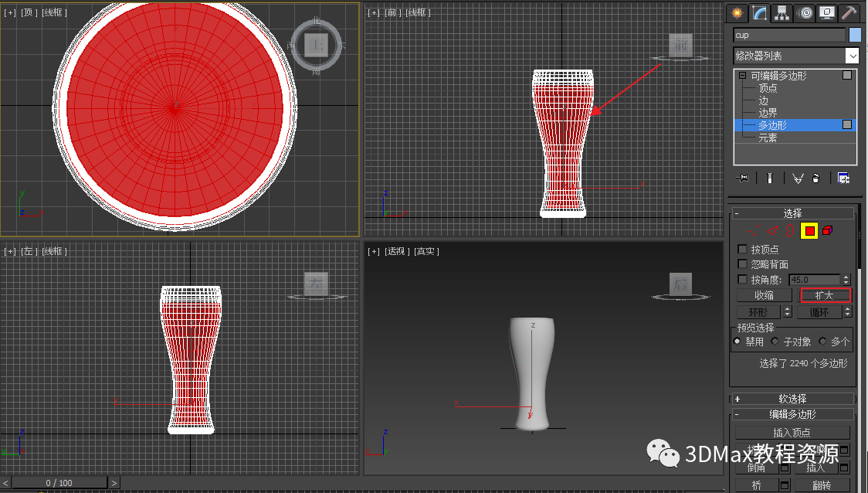
Task: Select Polygon sub-object mode icon
Action: tap(809, 230)
